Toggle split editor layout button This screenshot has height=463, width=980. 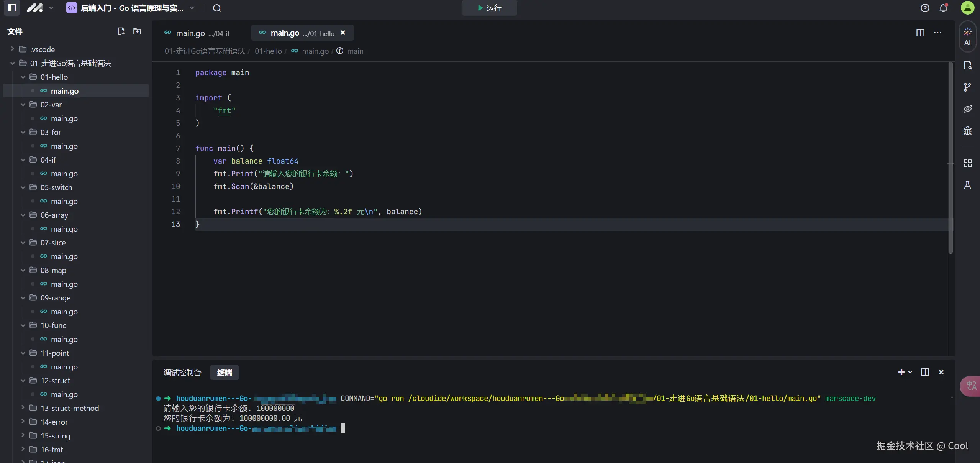[x=920, y=33]
